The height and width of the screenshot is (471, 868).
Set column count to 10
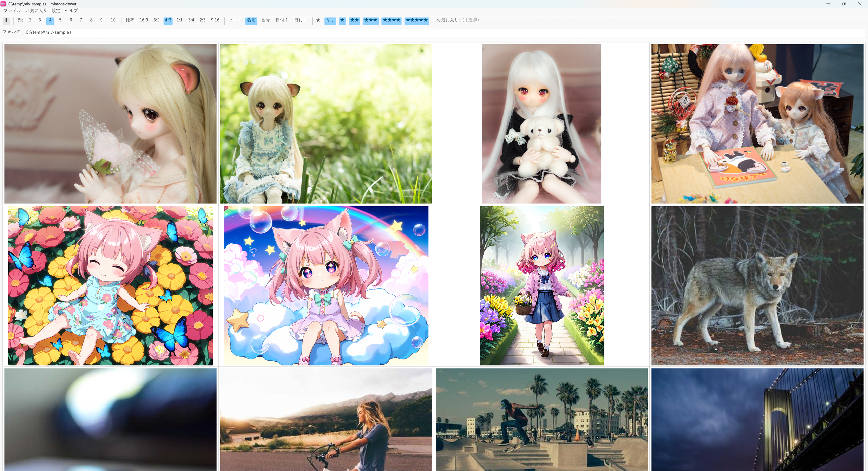coord(113,20)
